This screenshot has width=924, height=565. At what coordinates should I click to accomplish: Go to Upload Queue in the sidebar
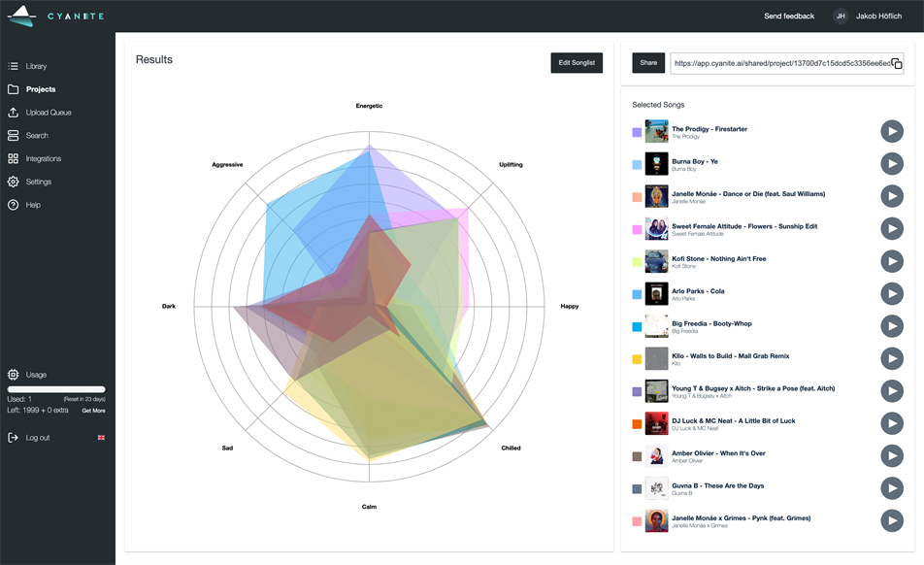pos(49,113)
